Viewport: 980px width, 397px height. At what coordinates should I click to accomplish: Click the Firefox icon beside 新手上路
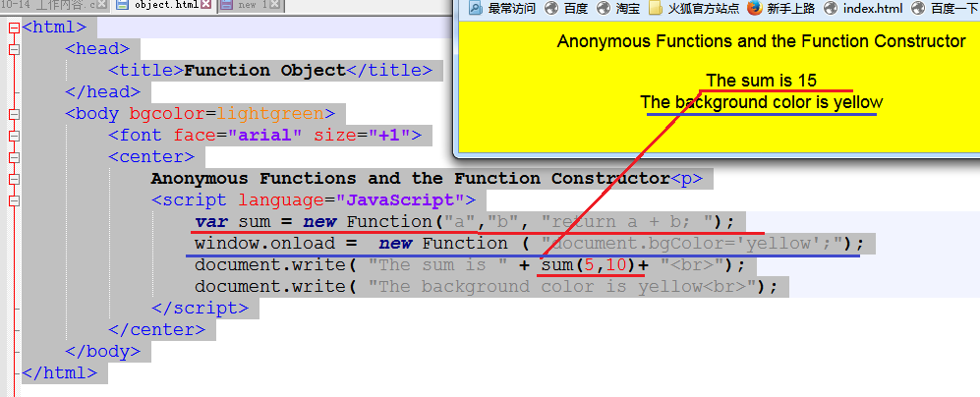[x=755, y=8]
